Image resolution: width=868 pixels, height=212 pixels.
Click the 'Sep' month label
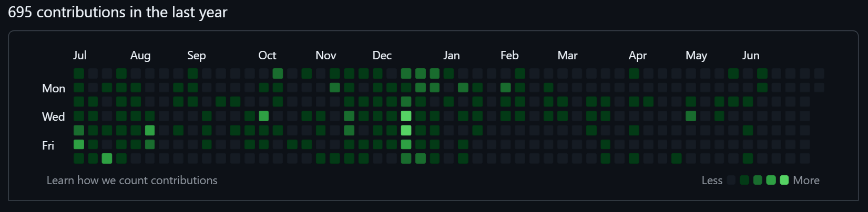click(x=197, y=56)
